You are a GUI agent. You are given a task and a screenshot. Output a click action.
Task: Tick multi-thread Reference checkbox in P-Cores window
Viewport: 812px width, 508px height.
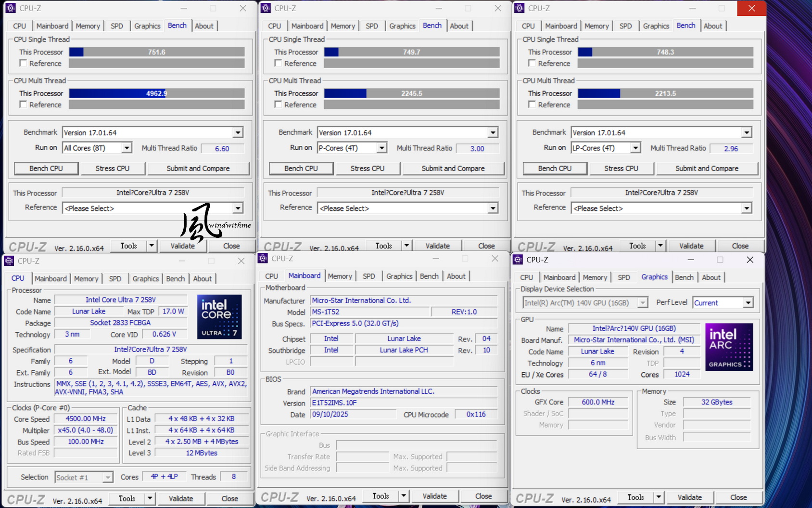click(x=278, y=104)
